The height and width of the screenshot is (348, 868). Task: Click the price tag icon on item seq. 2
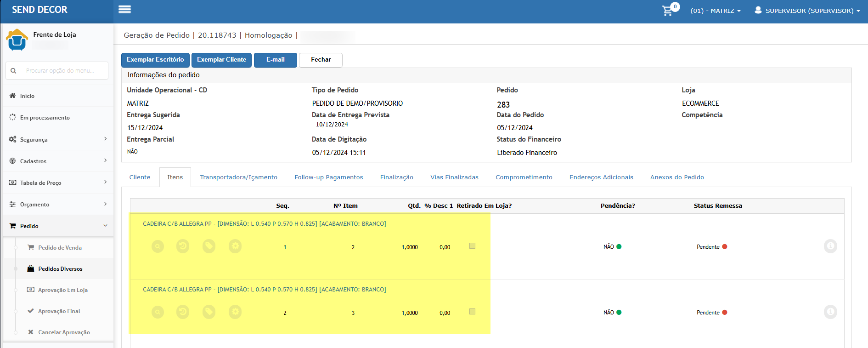209,312
